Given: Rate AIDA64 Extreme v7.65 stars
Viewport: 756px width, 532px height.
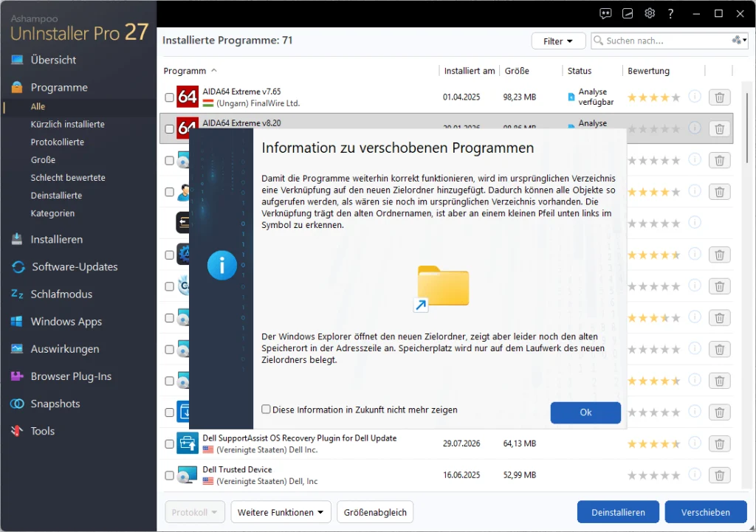Looking at the screenshot, I should (654, 97).
